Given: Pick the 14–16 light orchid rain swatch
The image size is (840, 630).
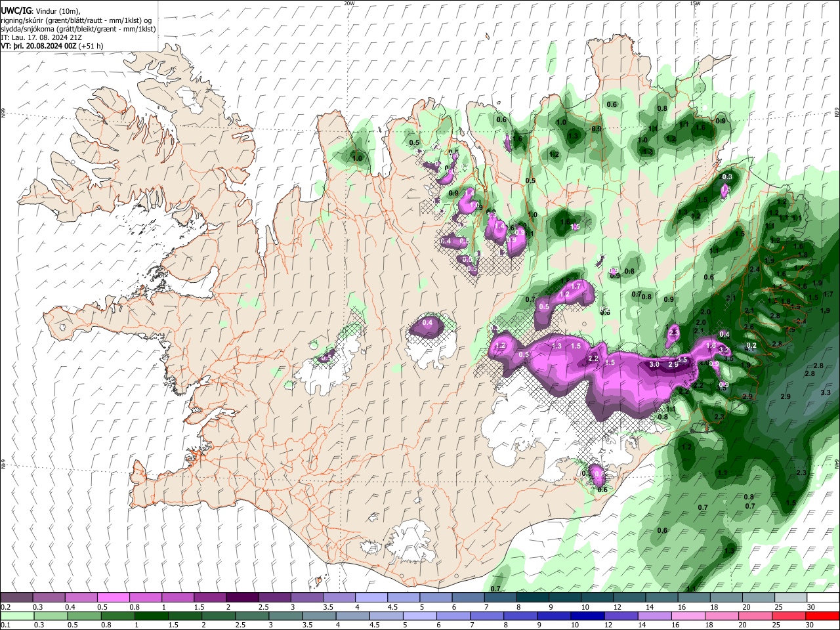Looking at the screenshot, I should pos(656,616).
